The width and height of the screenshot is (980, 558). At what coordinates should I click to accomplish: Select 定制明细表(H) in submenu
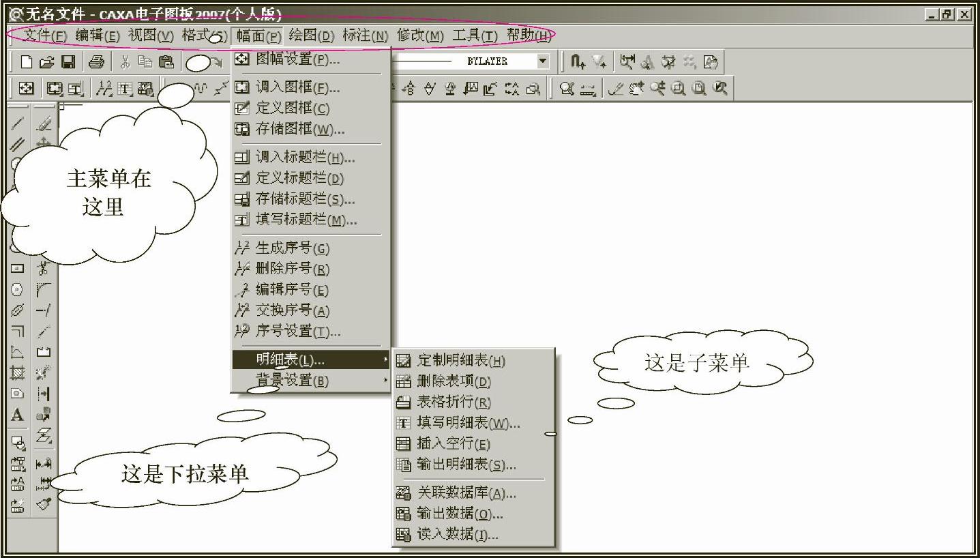474,361
